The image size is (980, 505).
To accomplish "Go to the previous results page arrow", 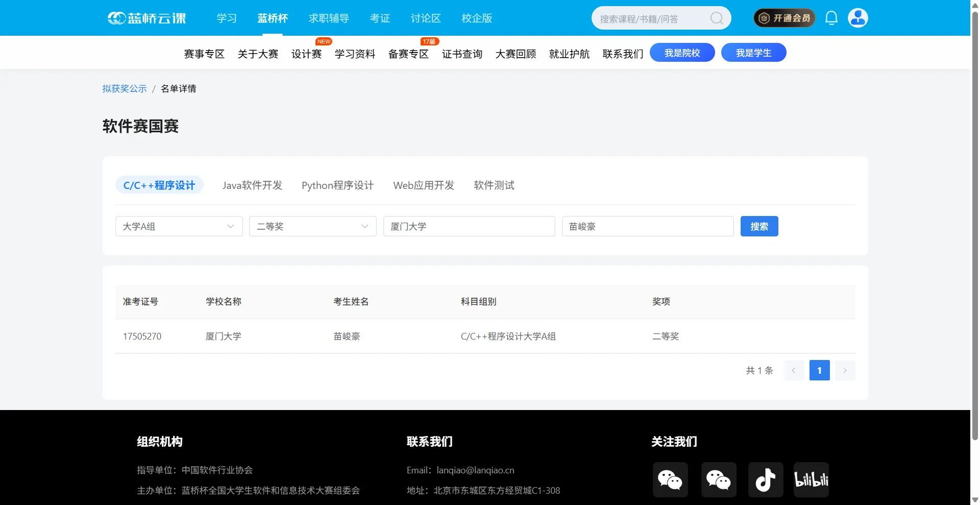I will [794, 370].
